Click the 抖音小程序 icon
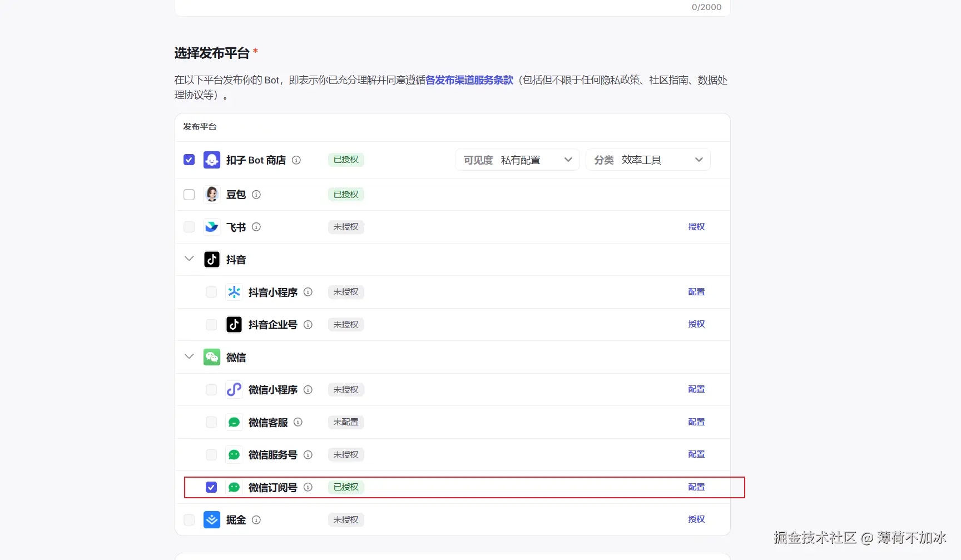Viewport: 961px width, 560px height. coord(234,292)
